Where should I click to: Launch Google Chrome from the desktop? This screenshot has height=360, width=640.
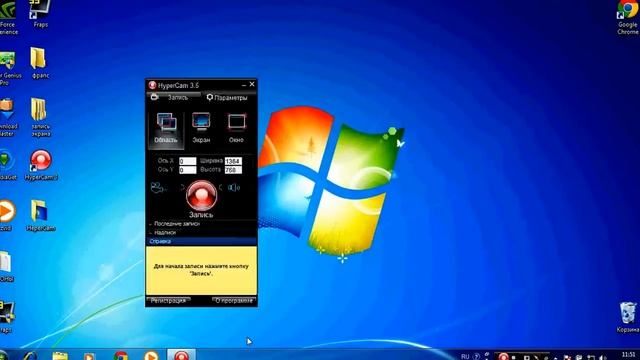[627, 17]
